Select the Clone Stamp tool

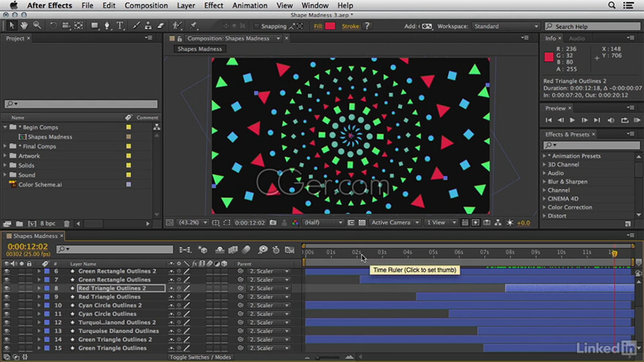pos(148,26)
